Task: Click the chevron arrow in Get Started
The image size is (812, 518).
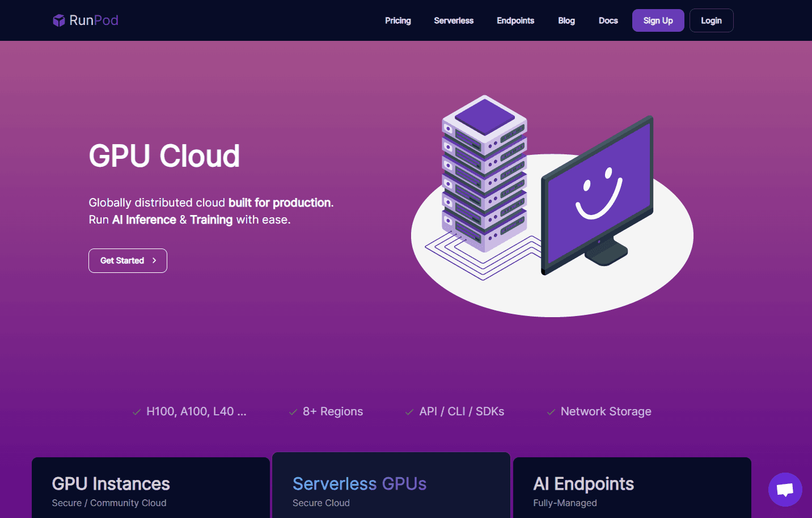Action: click(154, 260)
